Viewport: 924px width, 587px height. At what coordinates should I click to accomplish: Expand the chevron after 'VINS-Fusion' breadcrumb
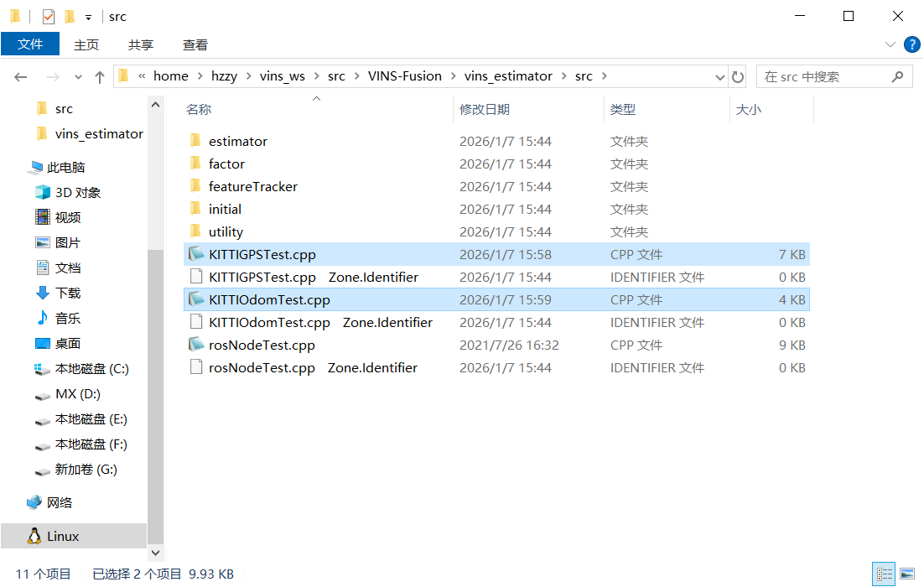(x=453, y=76)
